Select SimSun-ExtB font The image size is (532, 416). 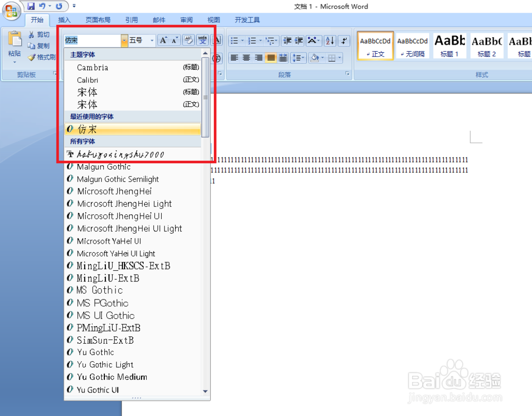point(132,340)
